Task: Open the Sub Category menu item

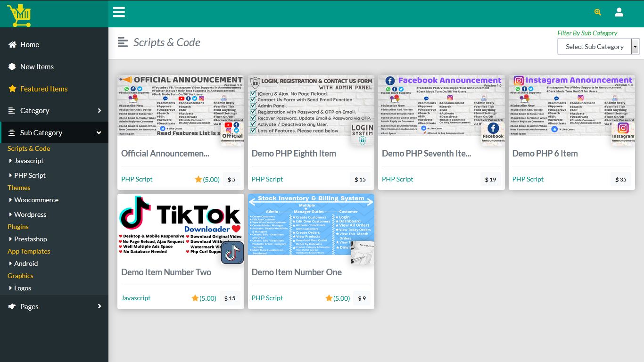Action: [x=54, y=133]
